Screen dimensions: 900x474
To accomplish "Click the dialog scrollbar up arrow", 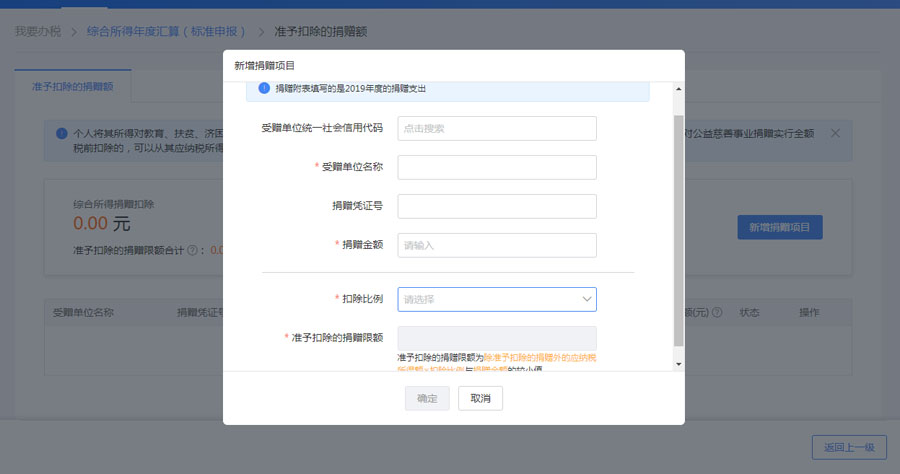I will click(x=679, y=89).
